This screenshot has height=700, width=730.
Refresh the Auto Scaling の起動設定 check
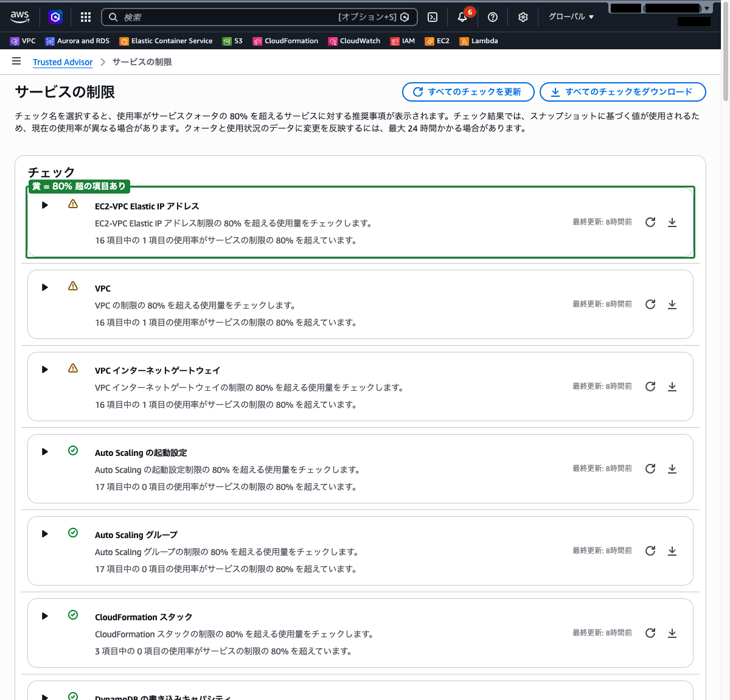pyautogui.click(x=650, y=469)
